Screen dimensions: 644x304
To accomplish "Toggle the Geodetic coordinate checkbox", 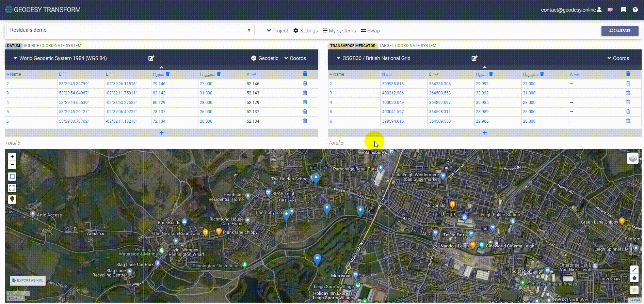I will point(254,58).
